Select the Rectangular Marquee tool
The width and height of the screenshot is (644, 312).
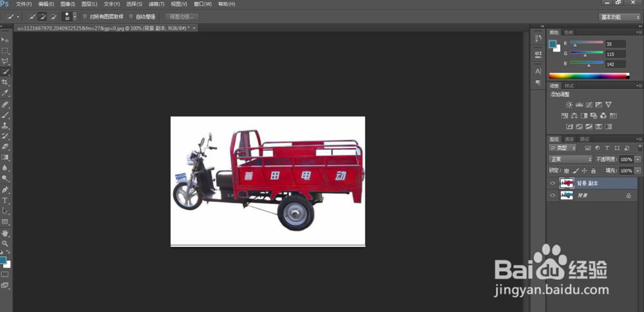click(5, 50)
